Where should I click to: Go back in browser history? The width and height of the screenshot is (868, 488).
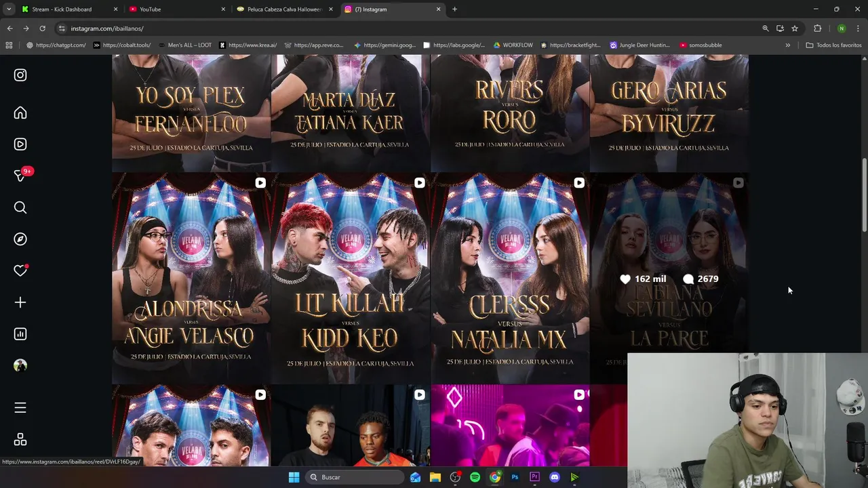point(9,28)
